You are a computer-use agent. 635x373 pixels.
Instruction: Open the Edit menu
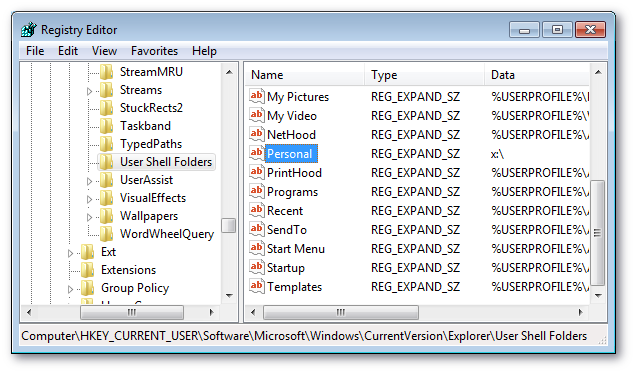68,51
